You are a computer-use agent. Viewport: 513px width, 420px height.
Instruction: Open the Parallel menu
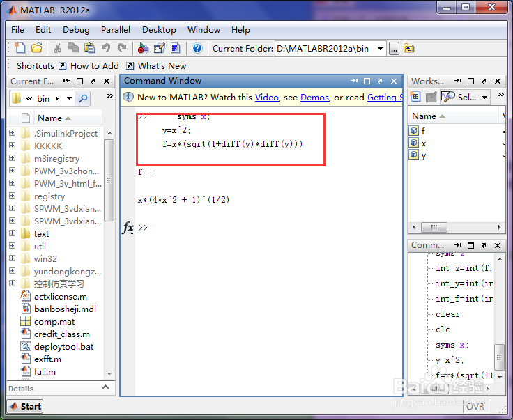click(x=116, y=30)
